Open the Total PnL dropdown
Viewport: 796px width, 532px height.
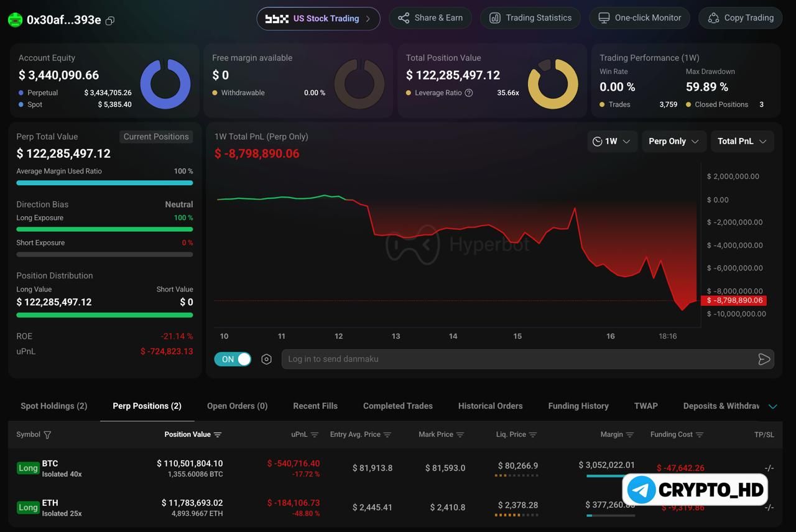(743, 141)
